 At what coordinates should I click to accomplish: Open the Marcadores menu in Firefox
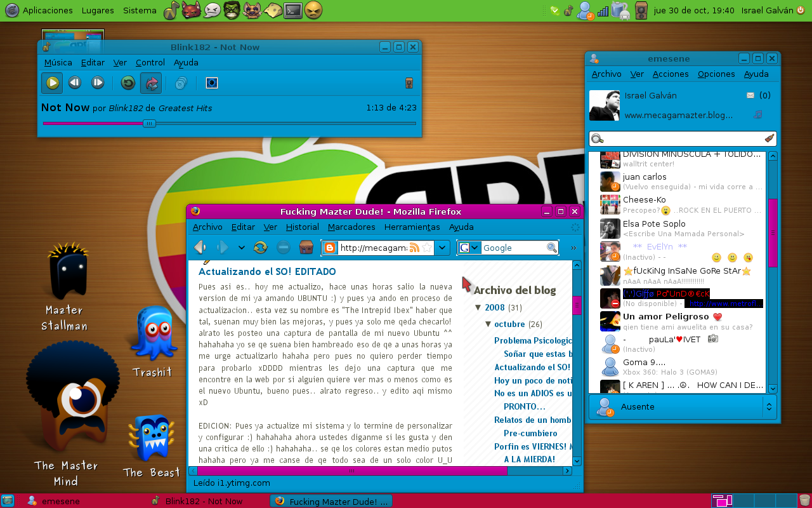[x=351, y=227]
